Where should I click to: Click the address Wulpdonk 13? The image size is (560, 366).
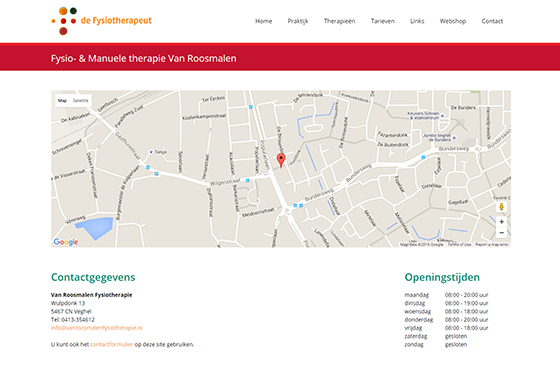(x=68, y=303)
